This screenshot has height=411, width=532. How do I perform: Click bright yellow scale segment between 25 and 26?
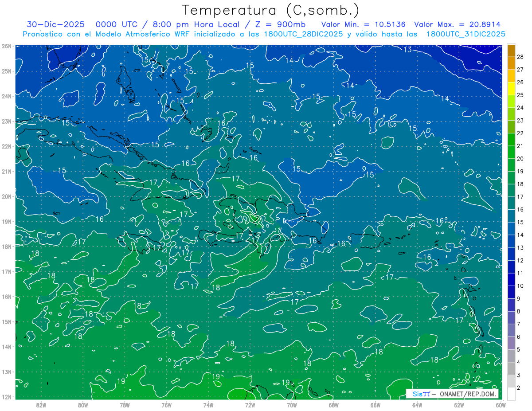(x=511, y=89)
